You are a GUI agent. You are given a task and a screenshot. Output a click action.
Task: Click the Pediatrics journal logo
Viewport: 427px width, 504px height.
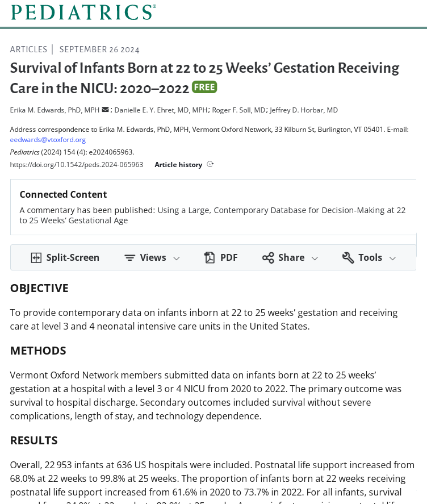point(83,12)
